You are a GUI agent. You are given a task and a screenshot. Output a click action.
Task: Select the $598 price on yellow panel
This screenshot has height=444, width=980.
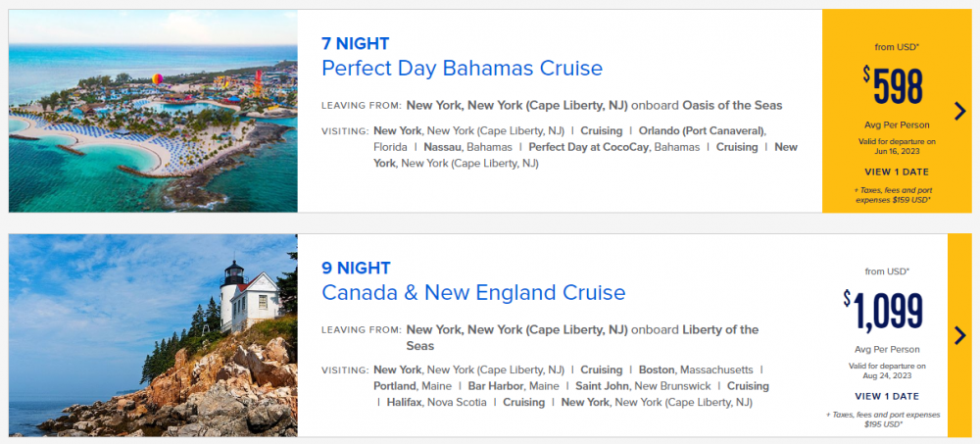point(893,86)
